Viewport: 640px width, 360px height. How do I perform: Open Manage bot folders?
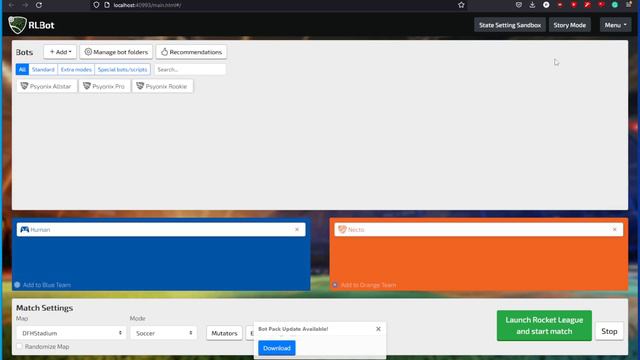point(116,52)
